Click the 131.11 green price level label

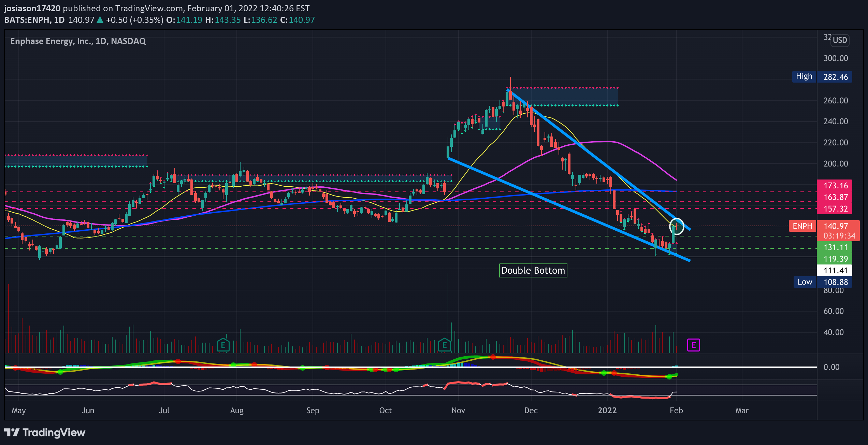[835, 247]
